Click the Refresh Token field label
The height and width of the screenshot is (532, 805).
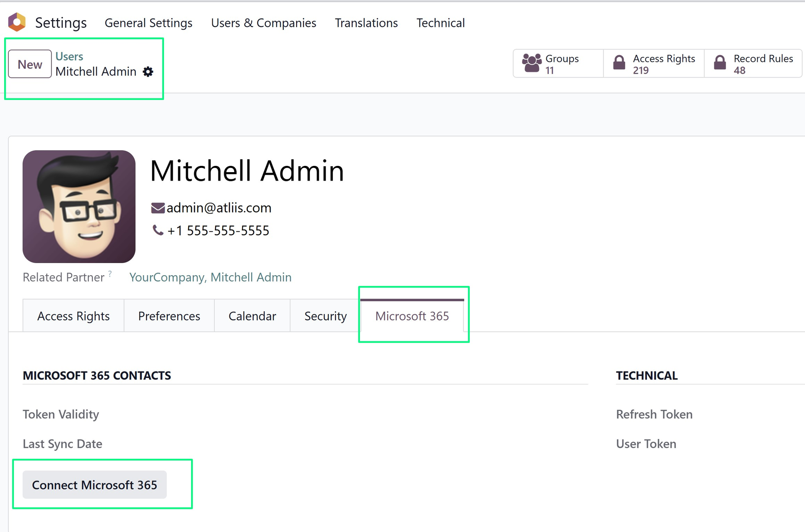(x=654, y=414)
